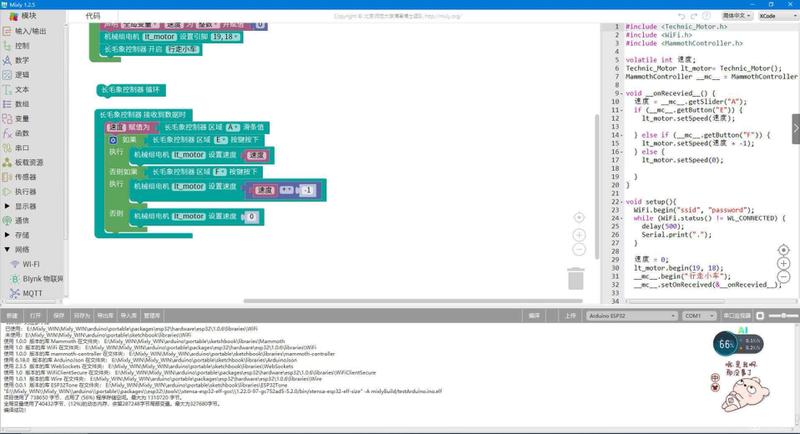Image resolution: width=800 pixels, height=434 pixels.
Task: Open the 板载资源 block category
Action: pyautogui.click(x=29, y=162)
